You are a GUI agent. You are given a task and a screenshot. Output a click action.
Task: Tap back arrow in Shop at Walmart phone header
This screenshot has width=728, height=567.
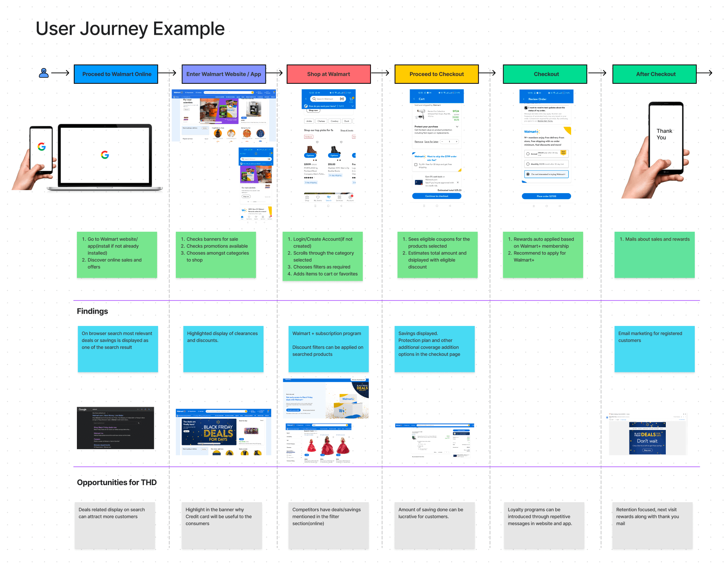[x=306, y=99]
